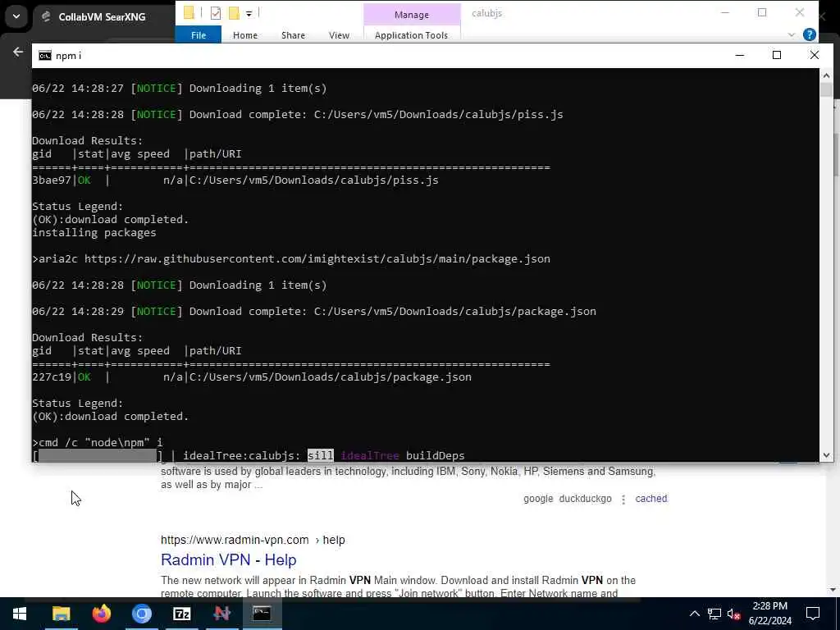The width and height of the screenshot is (840, 630).
Task: Click the properties checkmark quick access icon
Action: click(x=216, y=13)
